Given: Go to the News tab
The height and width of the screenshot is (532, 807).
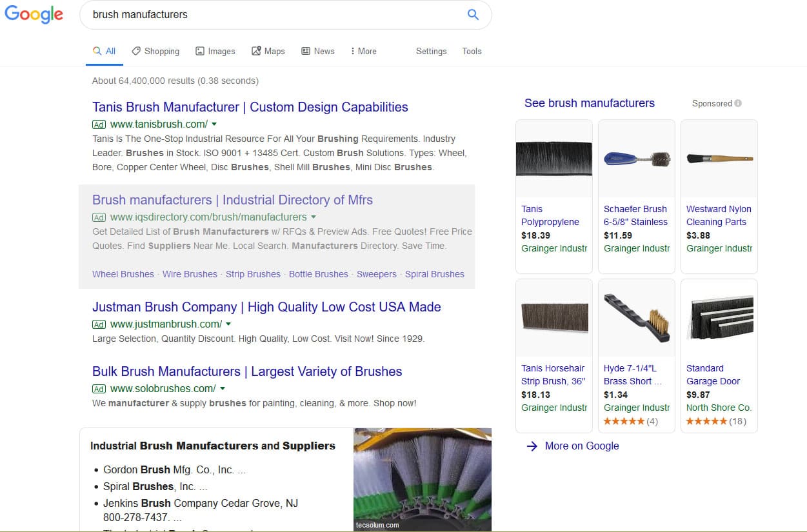Looking at the screenshot, I should 317,51.
